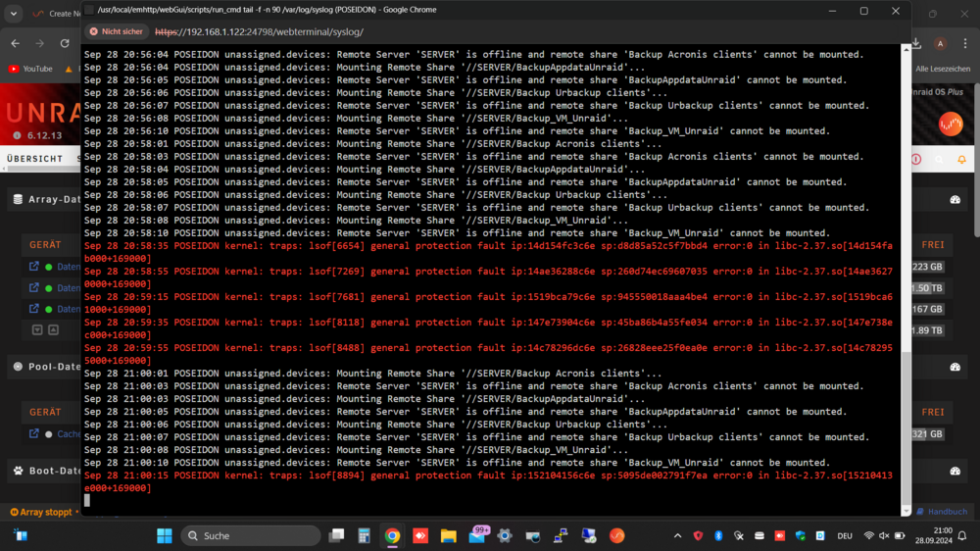Open Task View on the taskbar
The image size is (980, 551).
coord(337,535)
